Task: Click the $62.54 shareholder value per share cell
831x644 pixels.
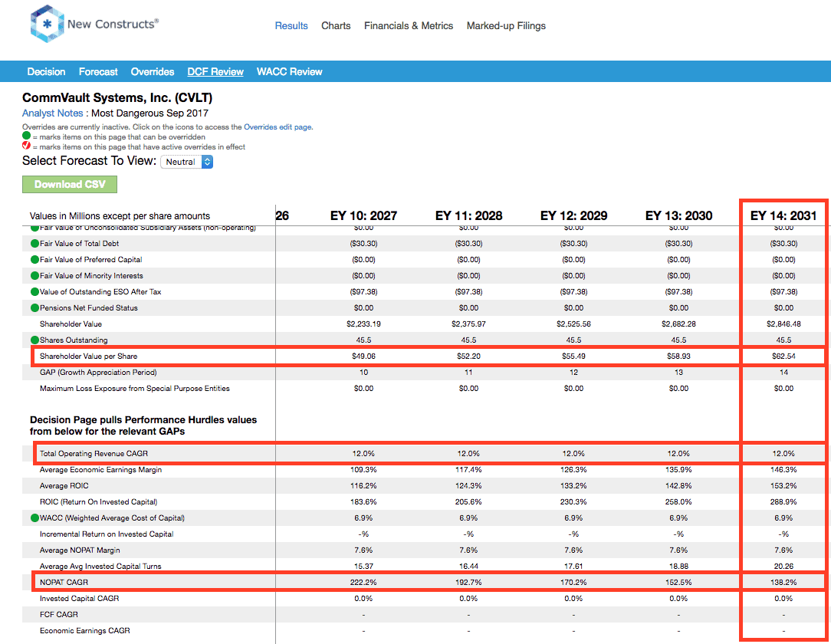Action: tap(783, 356)
